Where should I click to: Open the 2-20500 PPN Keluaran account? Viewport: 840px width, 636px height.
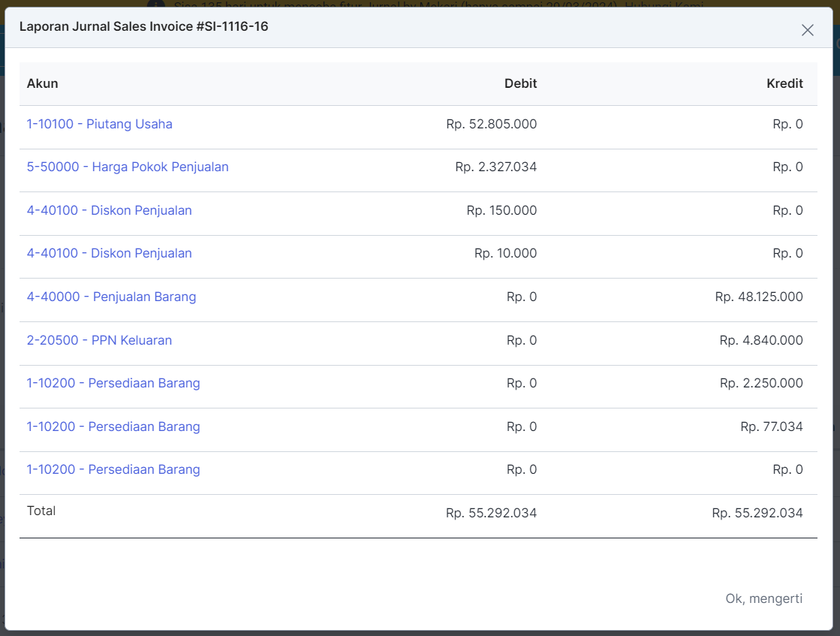tap(99, 340)
